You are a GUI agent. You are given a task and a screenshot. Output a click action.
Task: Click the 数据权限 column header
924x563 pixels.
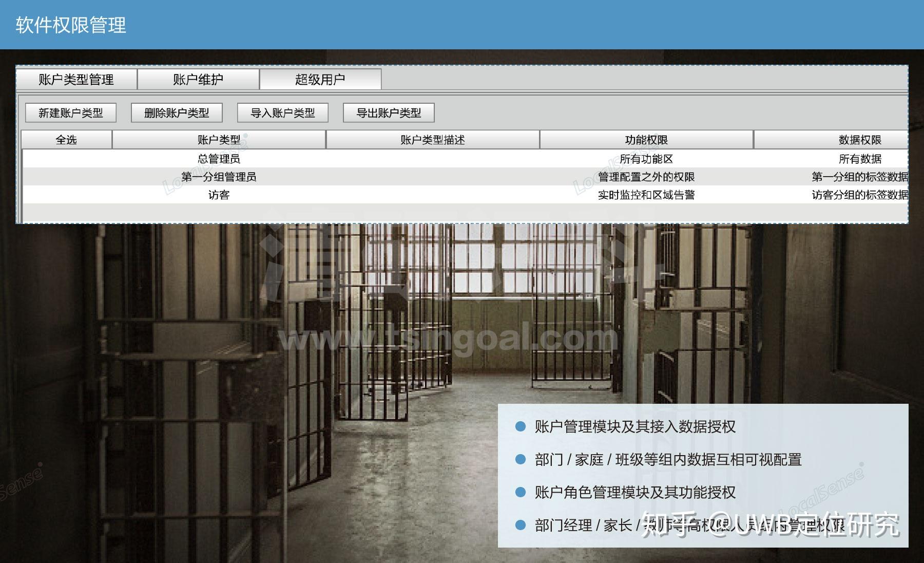(x=831, y=140)
